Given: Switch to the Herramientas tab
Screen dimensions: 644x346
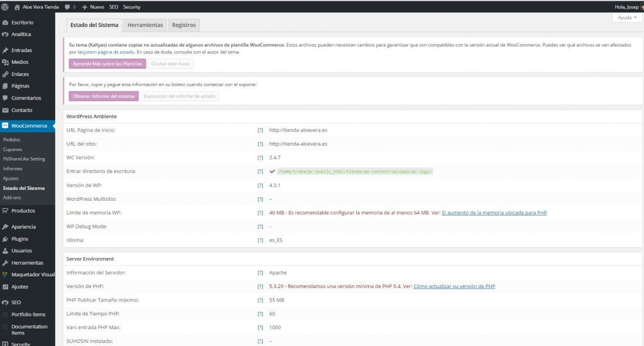Looking at the screenshot, I should click(145, 25).
